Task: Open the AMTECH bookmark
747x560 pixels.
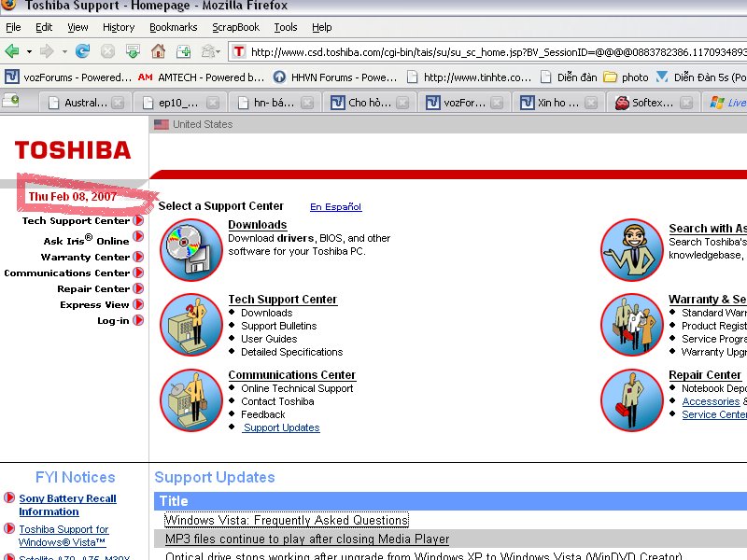Action: 201,77
